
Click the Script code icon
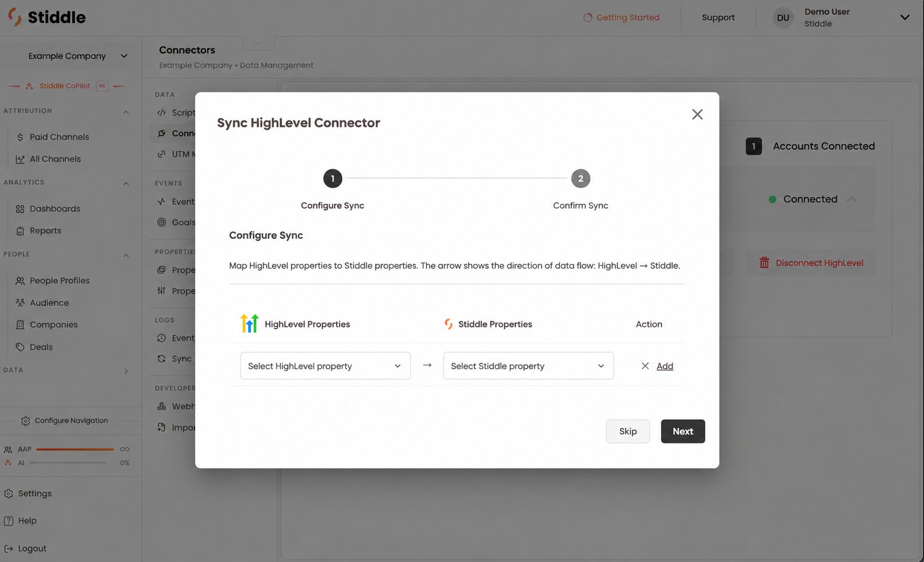[161, 113]
